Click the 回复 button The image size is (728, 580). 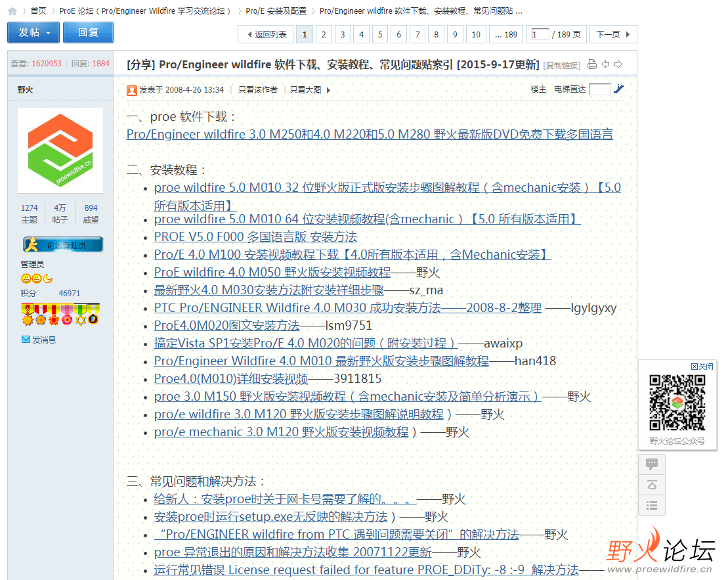coord(88,33)
